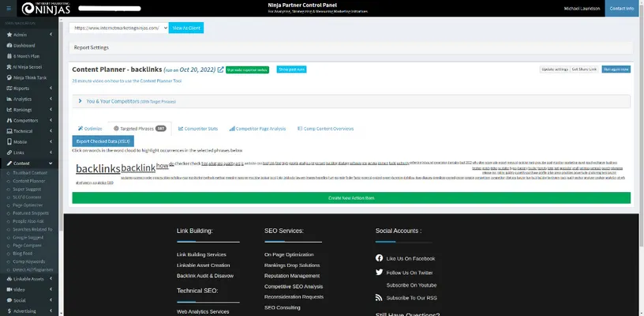This screenshot has width=644, height=316.
Task: Click the RSS feed icon in footer
Action: pyautogui.click(x=379, y=298)
